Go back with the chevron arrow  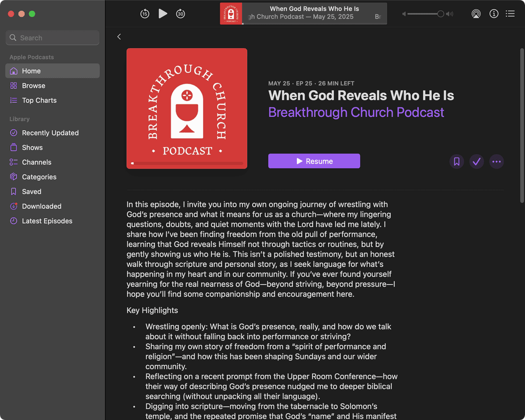pos(119,37)
